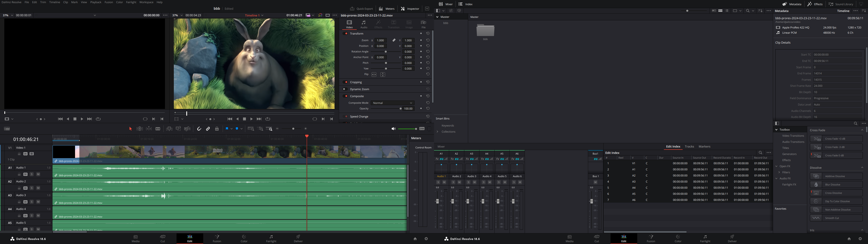Viewport: 868px width, 244px height.
Task: Switch to Inspector File tab
Action: point(424,24)
